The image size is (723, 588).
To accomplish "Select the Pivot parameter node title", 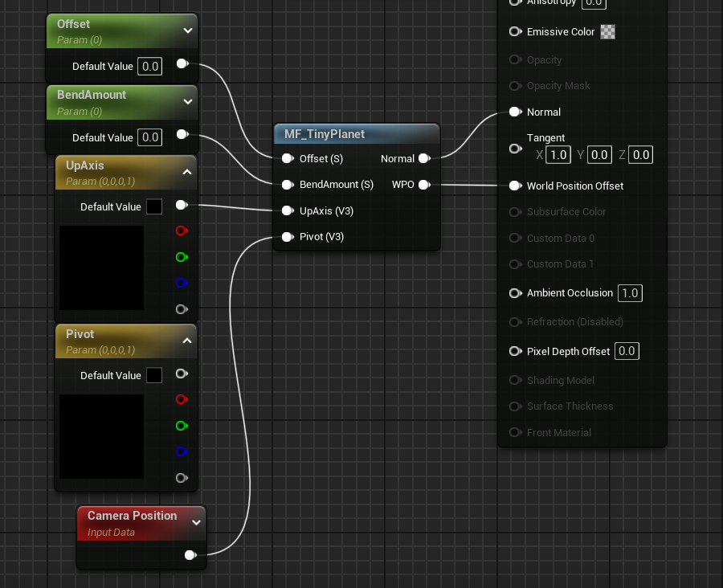I will pyautogui.click(x=80, y=334).
